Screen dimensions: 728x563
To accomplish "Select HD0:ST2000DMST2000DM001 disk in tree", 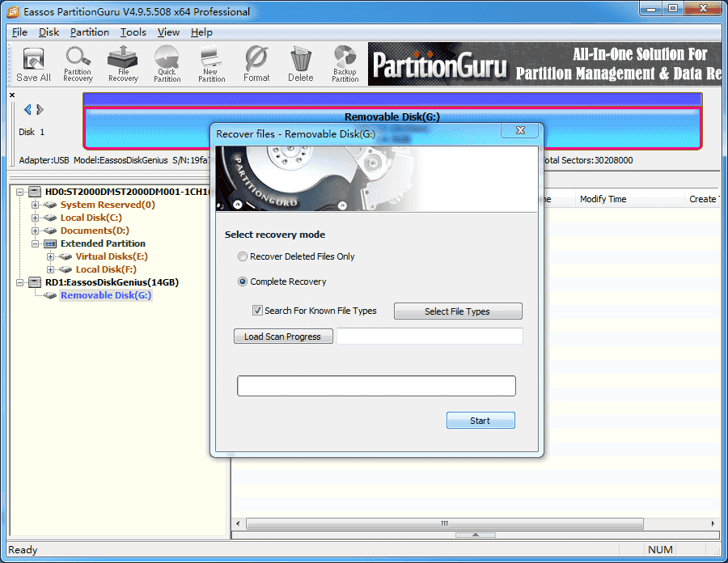I will (127, 192).
